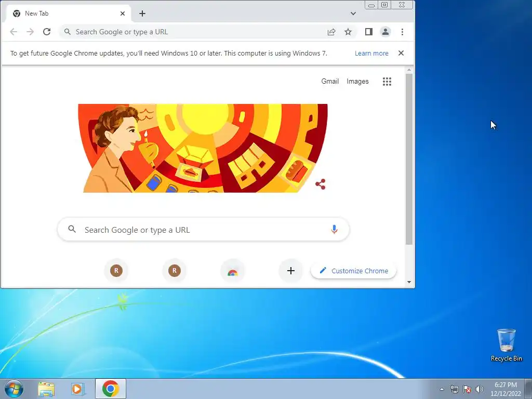Click the network tray icon

pos(454,389)
